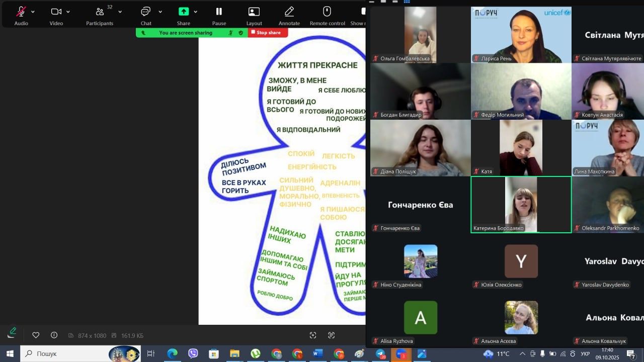Image resolution: width=644 pixels, height=362 pixels.
Task: Open the Layout options
Action: click(254, 12)
